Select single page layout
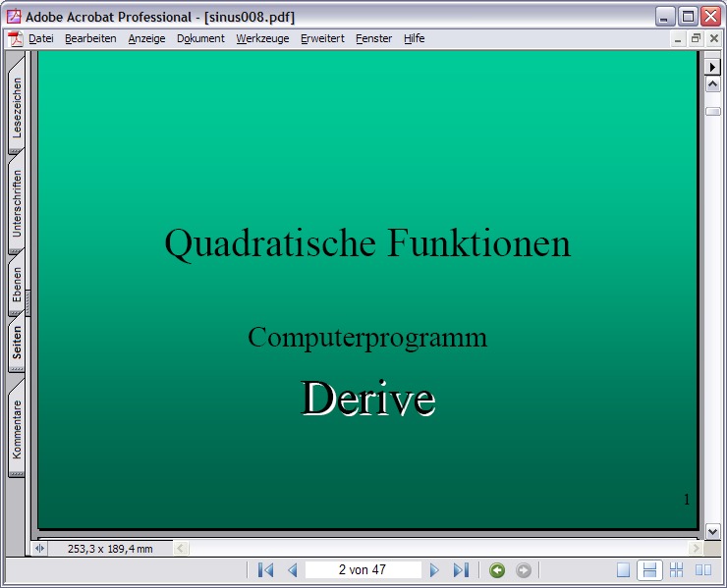The width and height of the screenshot is (727, 588). click(623, 570)
